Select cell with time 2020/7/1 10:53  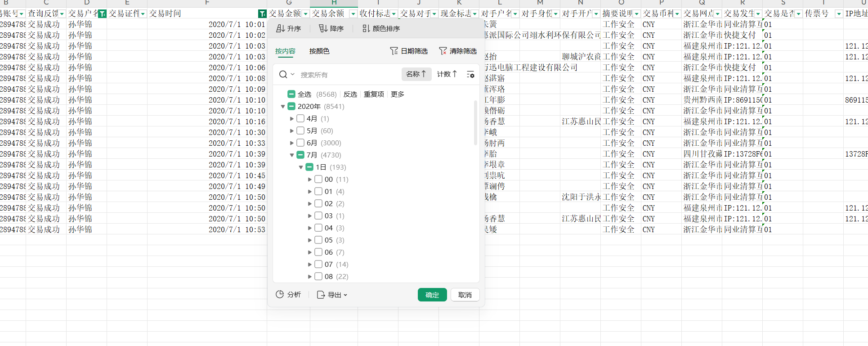207,229
